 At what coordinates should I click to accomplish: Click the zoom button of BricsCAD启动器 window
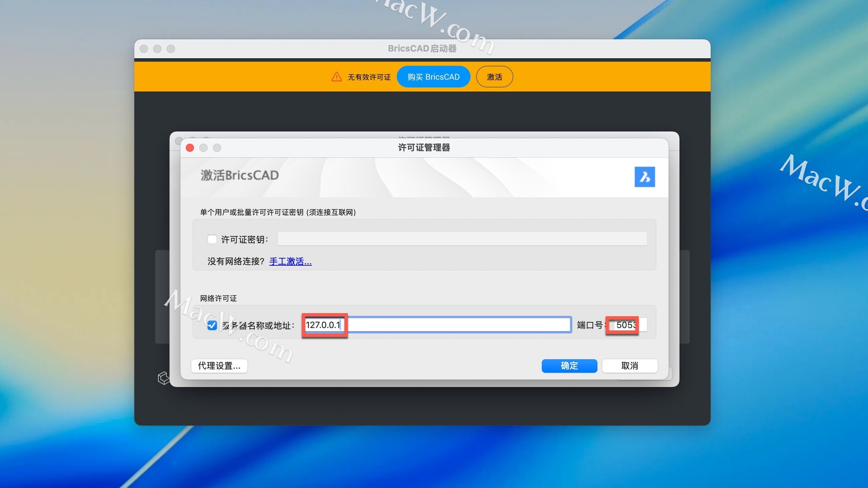(x=171, y=49)
